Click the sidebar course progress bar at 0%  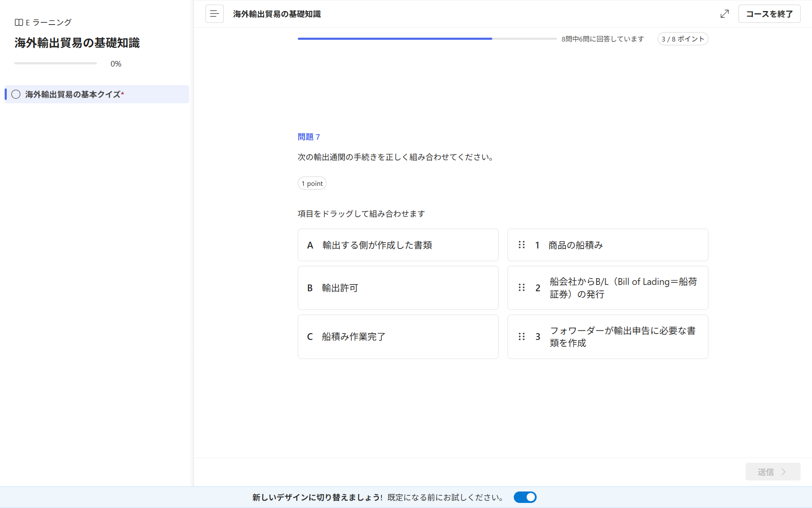55,63
